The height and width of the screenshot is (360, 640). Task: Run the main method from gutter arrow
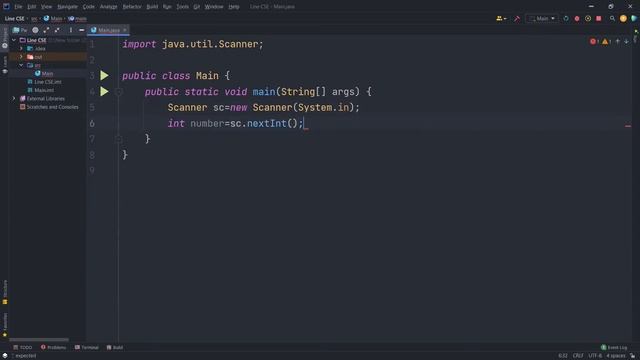pyautogui.click(x=104, y=91)
